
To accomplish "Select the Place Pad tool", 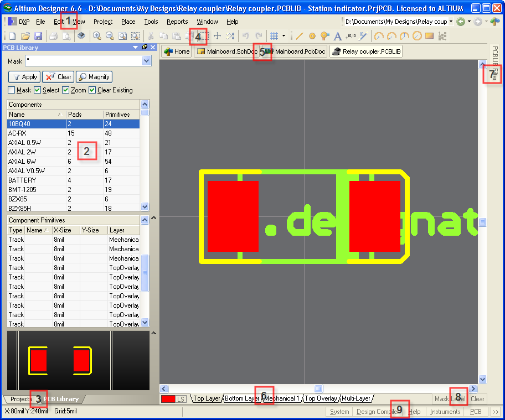I will point(312,36).
